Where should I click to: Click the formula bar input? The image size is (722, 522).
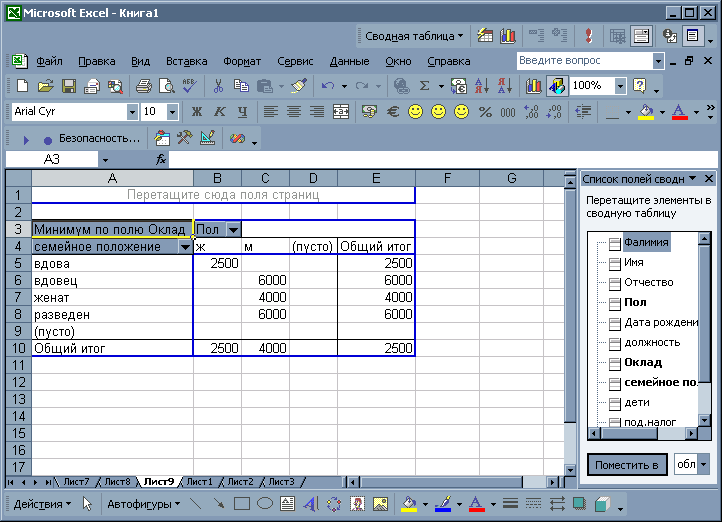(442, 160)
